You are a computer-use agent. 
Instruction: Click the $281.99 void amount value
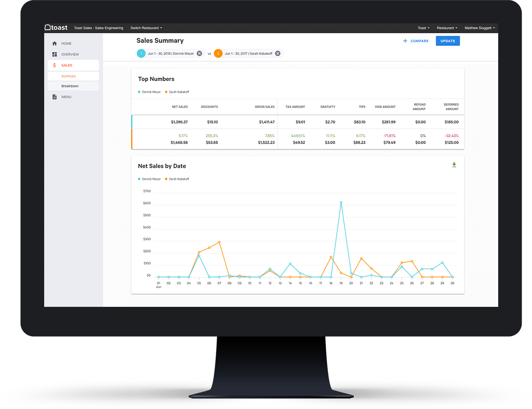click(x=388, y=122)
